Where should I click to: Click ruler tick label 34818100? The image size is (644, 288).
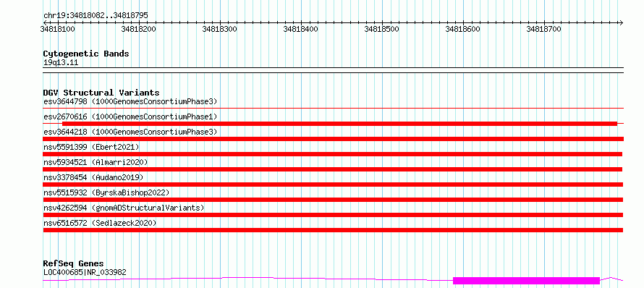pos(57,29)
